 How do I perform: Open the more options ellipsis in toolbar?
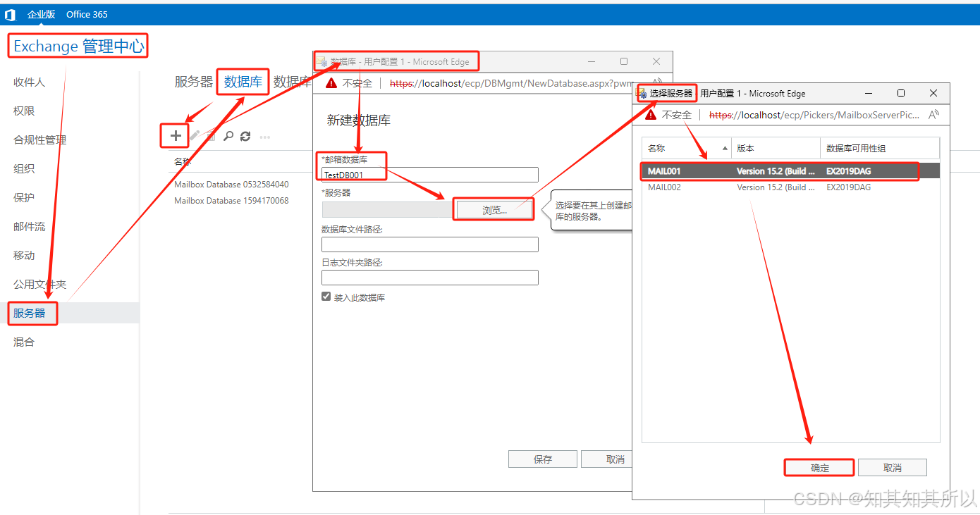point(265,137)
